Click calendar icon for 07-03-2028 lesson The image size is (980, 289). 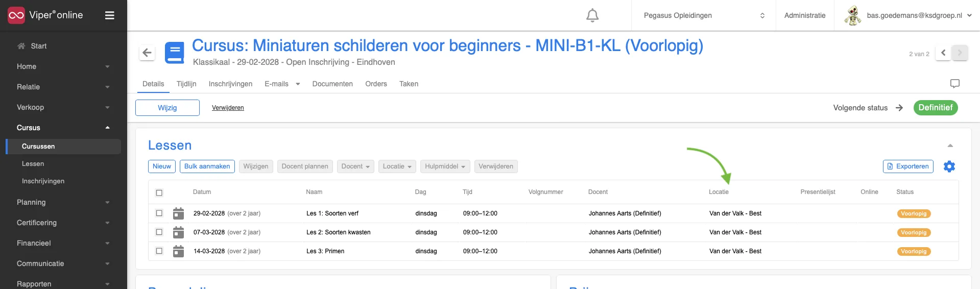click(178, 232)
